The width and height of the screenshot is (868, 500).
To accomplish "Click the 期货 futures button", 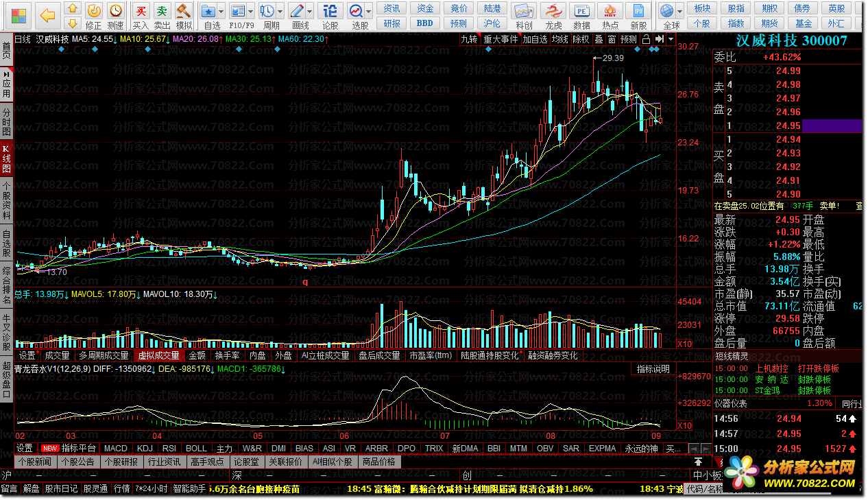I will pos(769,23).
